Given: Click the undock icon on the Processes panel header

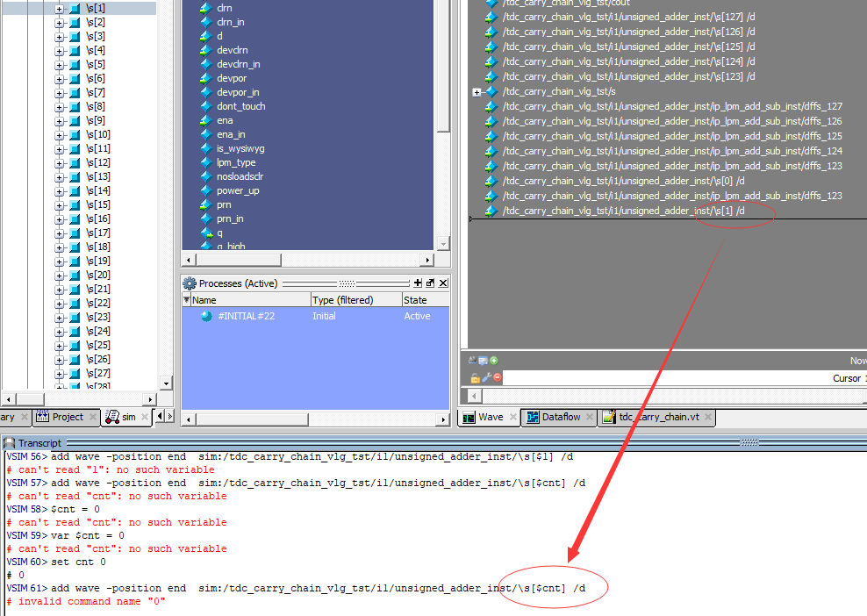Looking at the screenshot, I should [428, 283].
